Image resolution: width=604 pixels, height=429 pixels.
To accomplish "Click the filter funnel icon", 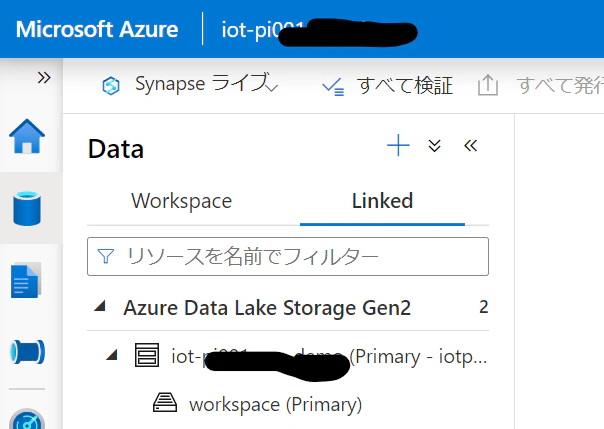I will click(106, 256).
